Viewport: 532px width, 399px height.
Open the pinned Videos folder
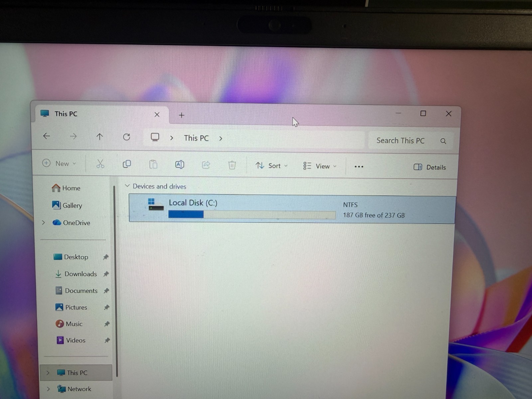(71, 340)
